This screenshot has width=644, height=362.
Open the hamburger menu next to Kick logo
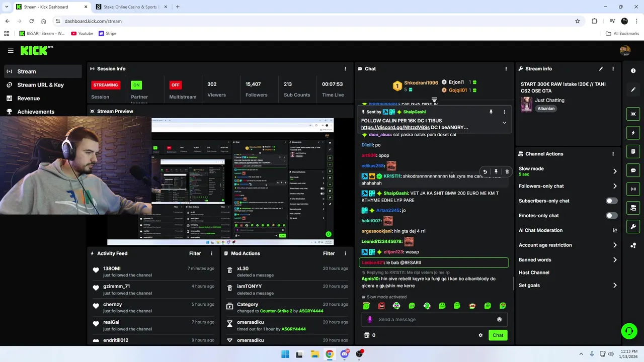(11, 51)
